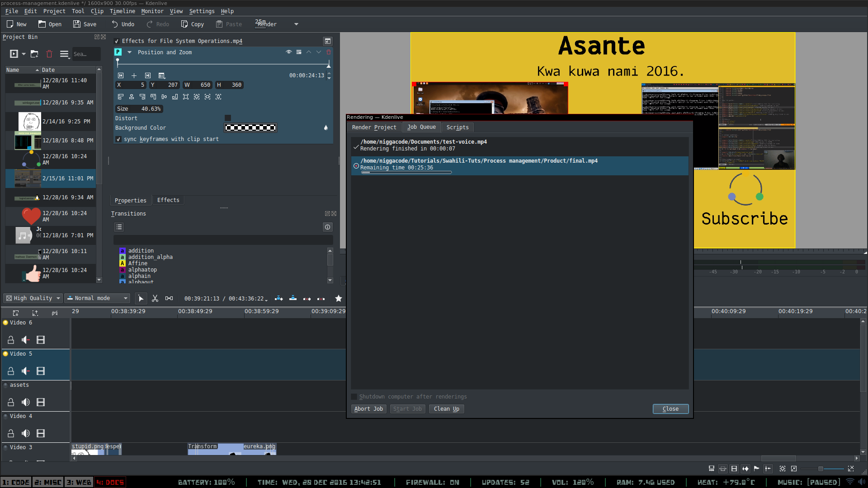Switch to Render Project tab
Screen dimensions: 868x488
point(374,127)
